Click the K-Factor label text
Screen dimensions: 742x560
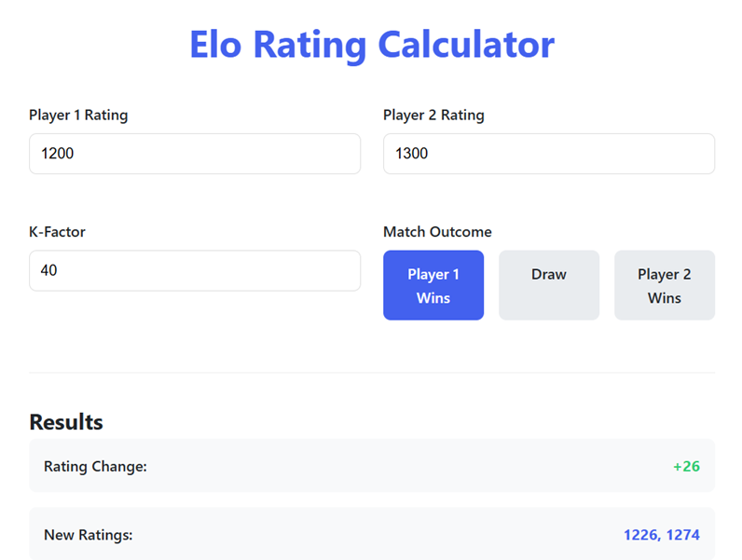(x=57, y=232)
